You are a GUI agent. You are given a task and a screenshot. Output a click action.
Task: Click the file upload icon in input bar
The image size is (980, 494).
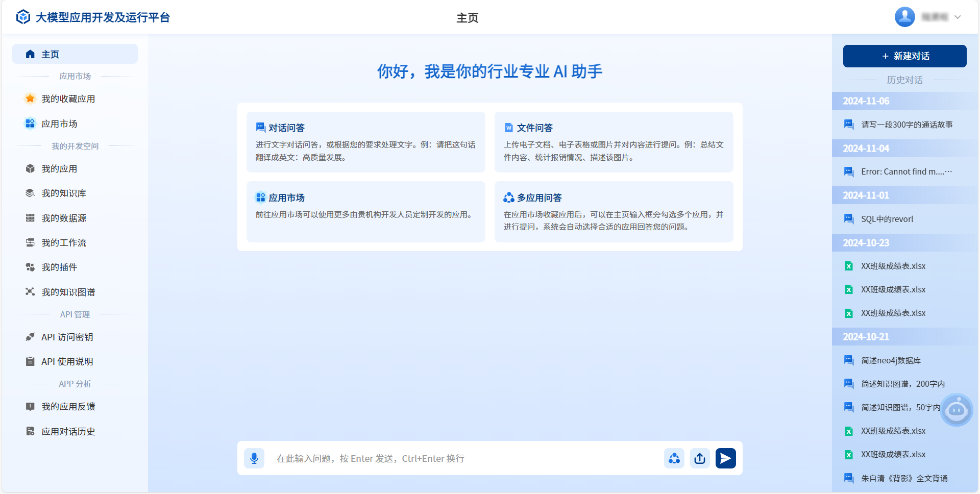pos(700,458)
